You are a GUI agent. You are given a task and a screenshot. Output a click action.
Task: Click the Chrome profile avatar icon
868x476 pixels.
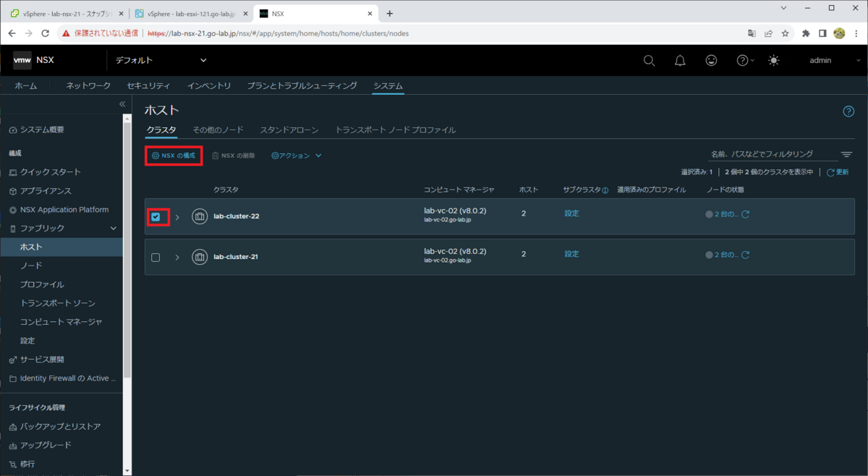pyautogui.click(x=840, y=33)
